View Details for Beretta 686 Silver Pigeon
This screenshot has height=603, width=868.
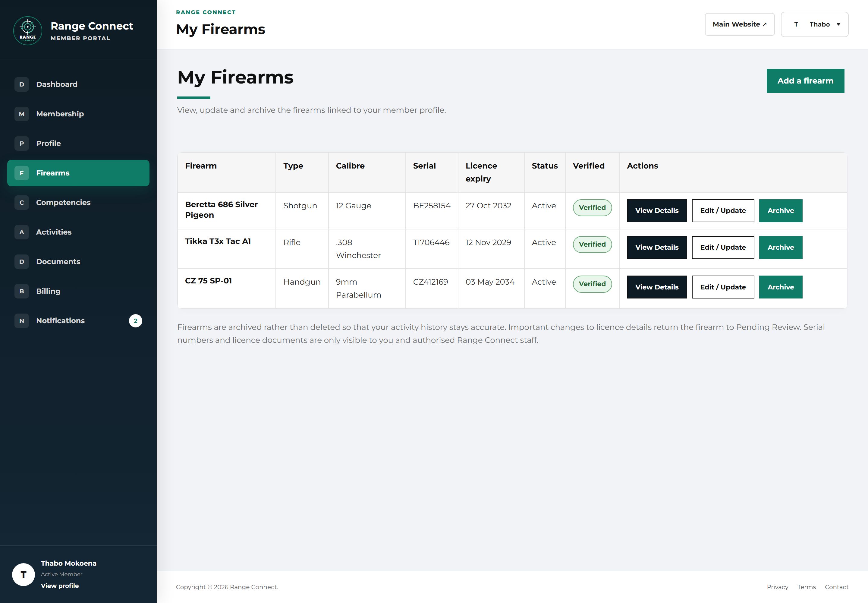[x=657, y=211]
